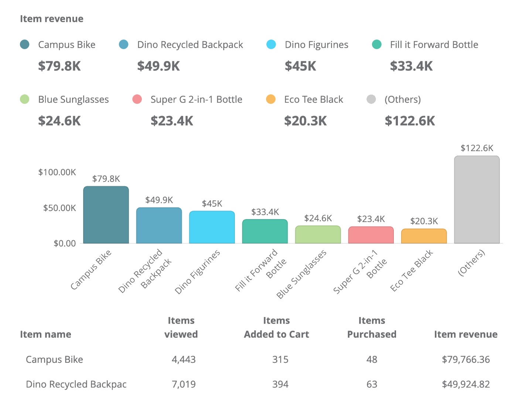The width and height of the screenshot is (532, 399).
Task: Click the $24.6K legend value
Action: [59, 121]
